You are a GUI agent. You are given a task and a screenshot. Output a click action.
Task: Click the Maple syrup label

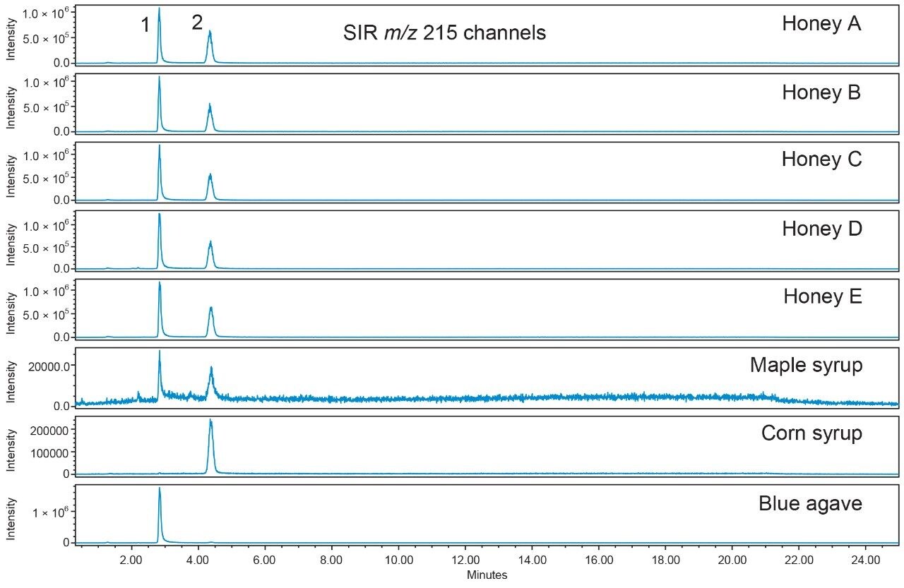[x=806, y=366]
